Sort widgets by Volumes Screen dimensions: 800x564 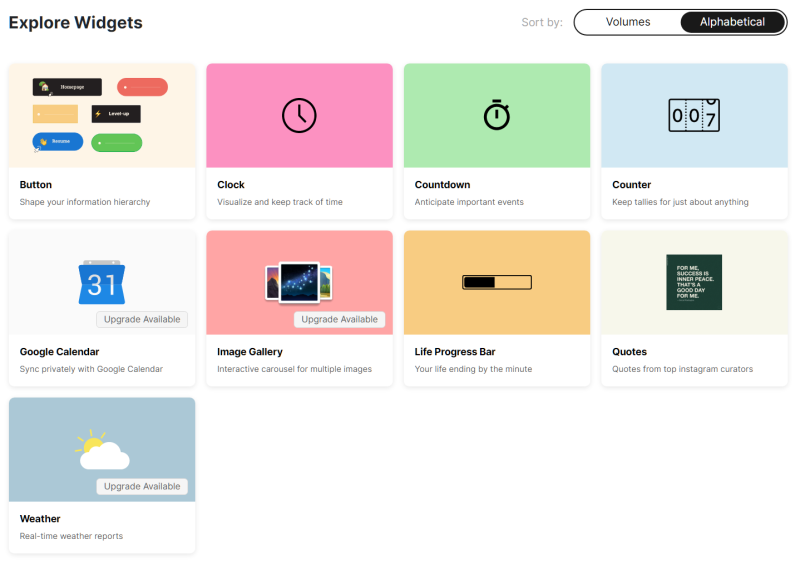click(x=628, y=22)
